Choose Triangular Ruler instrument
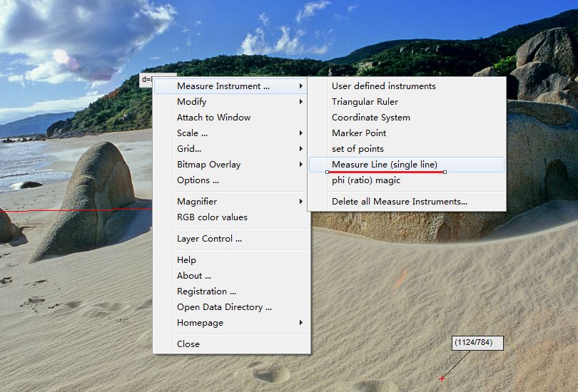This screenshot has height=392, width=578. 365,102
